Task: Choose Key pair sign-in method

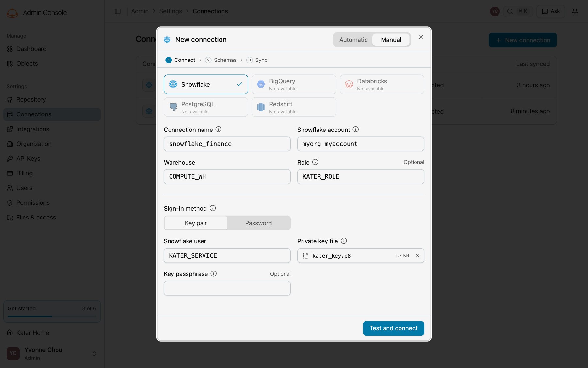Action: click(196, 223)
